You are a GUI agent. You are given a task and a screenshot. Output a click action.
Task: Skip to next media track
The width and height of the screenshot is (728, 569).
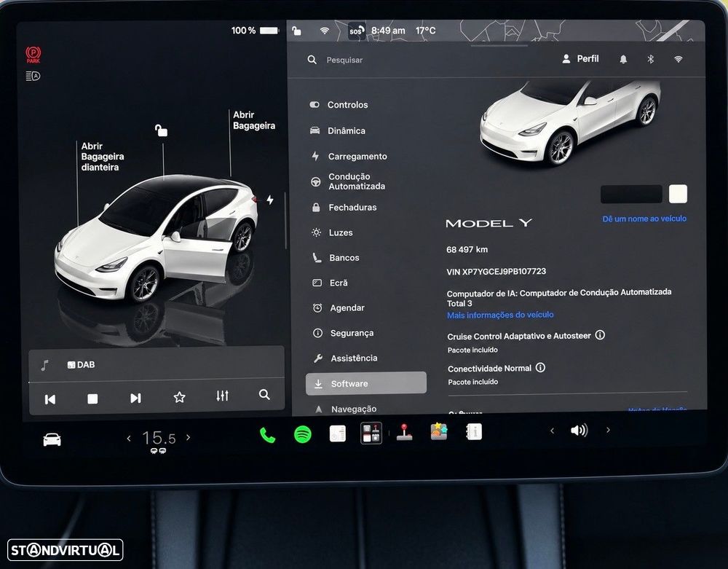pos(135,398)
